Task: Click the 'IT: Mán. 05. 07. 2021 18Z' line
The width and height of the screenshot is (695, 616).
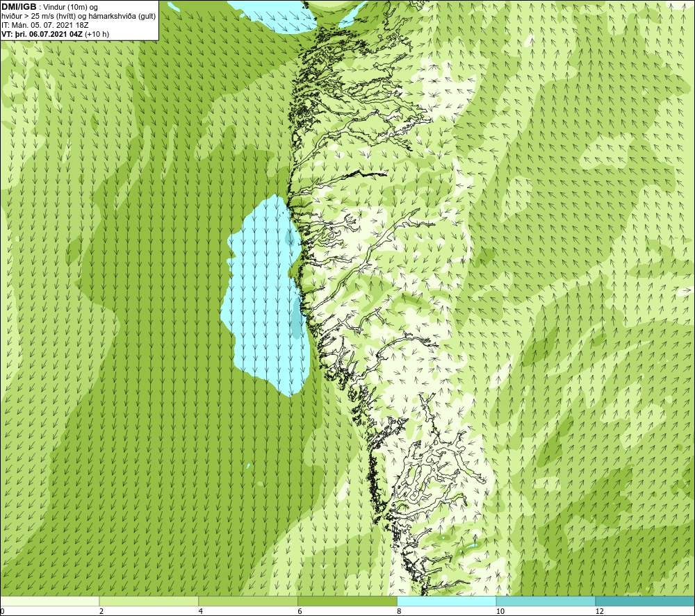Action: click(44, 25)
